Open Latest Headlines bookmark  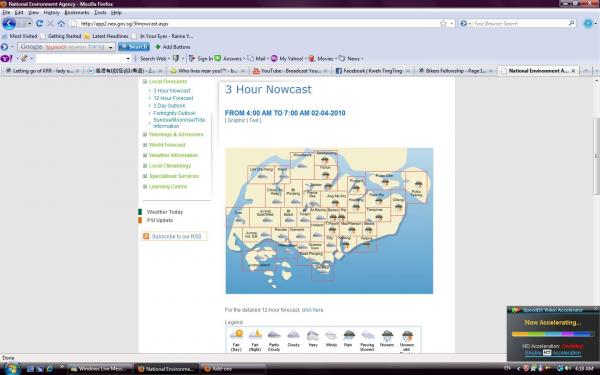coord(106,36)
